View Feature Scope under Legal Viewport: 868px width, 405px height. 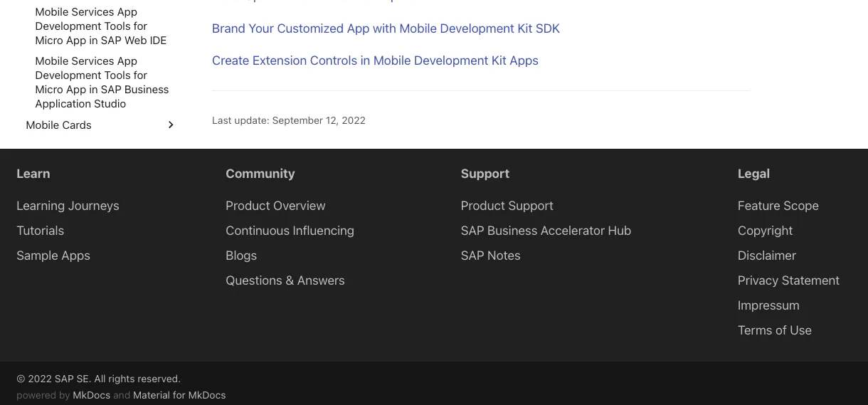778,206
